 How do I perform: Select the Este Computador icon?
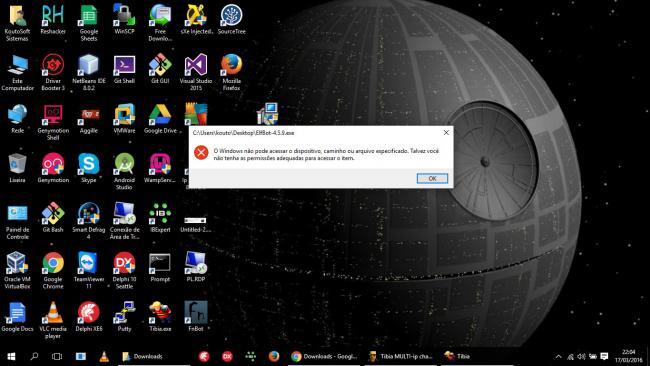coord(17,72)
